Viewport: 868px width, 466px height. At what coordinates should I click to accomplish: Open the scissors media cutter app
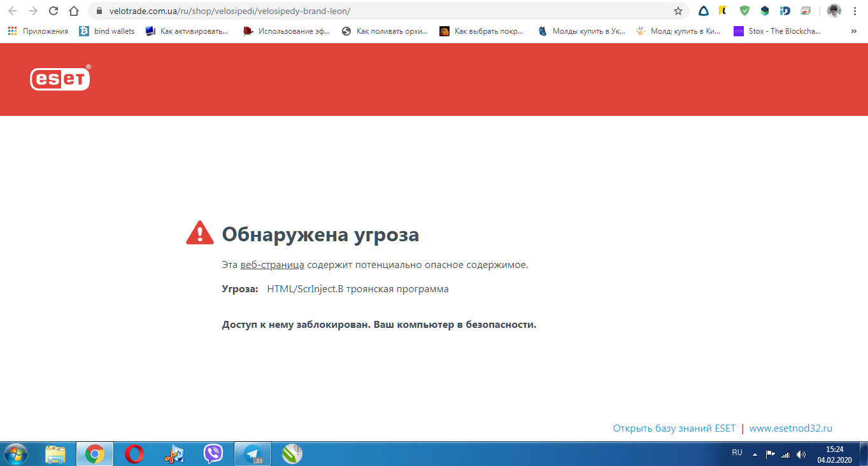coord(174,454)
